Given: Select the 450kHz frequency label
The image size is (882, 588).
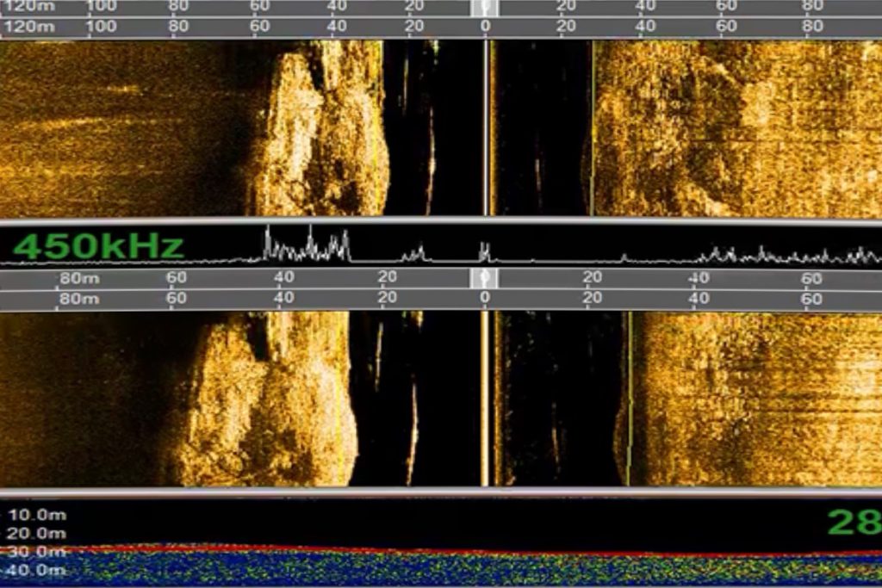Looking at the screenshot, I should pos(98,246).
